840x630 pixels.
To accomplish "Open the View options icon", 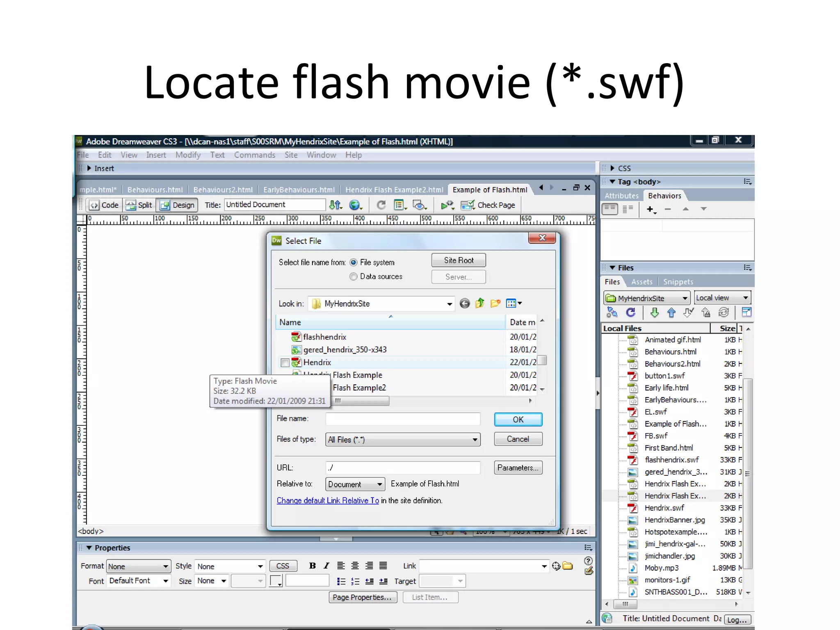I will click(400, 205).
